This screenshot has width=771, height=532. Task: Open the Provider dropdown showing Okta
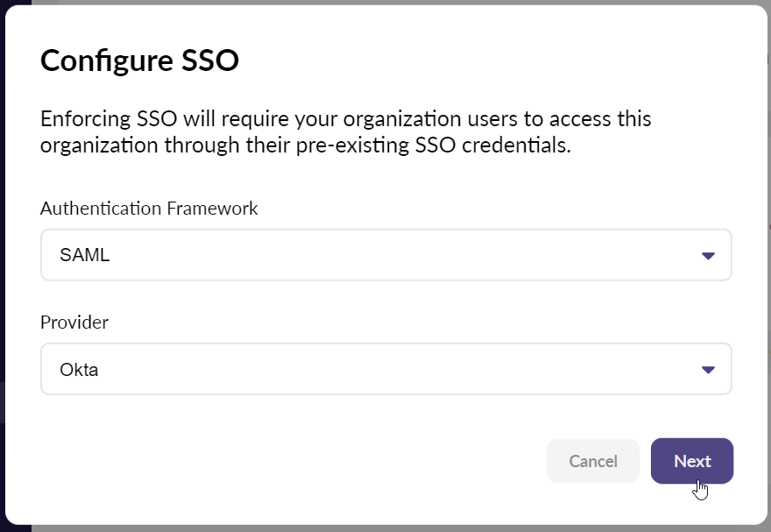coord(386,369)
